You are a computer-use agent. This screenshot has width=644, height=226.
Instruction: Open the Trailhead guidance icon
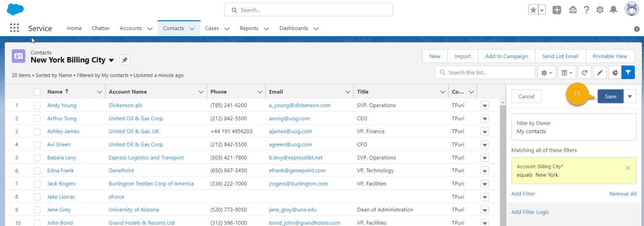click(x=573, y=10)
